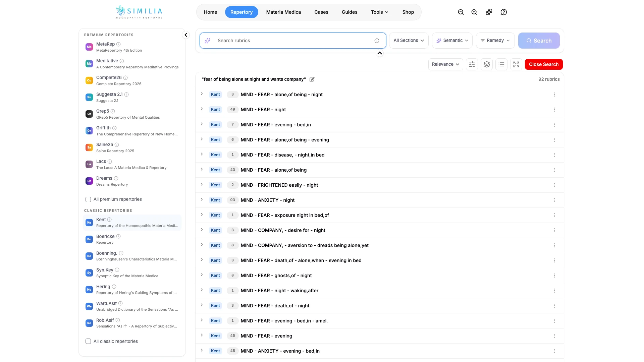This screenshot has width=644, height=362.
Task: Click rubric MIND - ANXIETY - evening - bed,in
Action: 280,351
